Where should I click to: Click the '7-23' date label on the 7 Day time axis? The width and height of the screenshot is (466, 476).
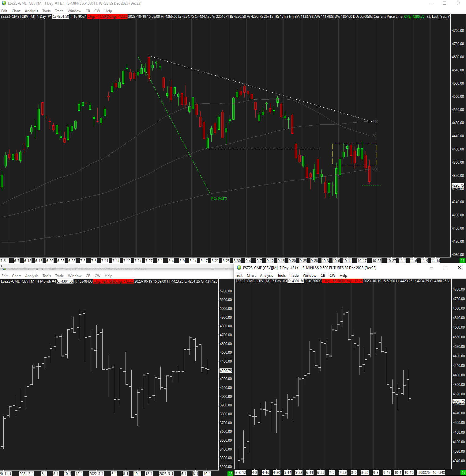(343, 473)
